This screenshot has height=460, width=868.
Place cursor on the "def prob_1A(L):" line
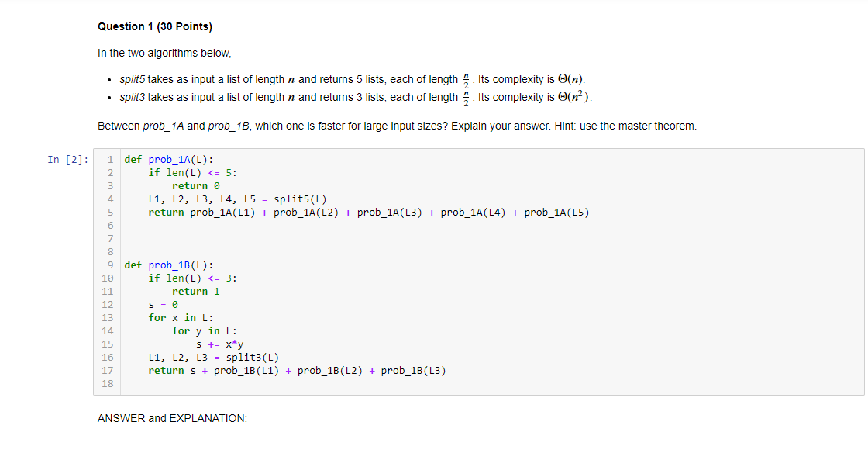[x=168, y=160]
